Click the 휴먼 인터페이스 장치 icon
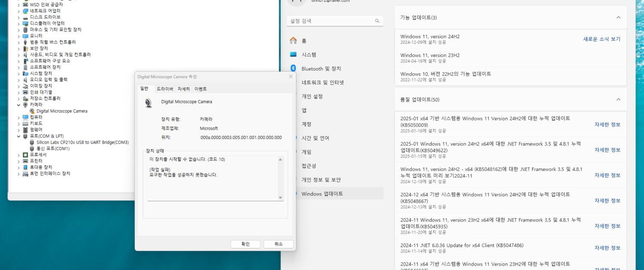Viewport: 644px width, 270px height. point(25,174)
